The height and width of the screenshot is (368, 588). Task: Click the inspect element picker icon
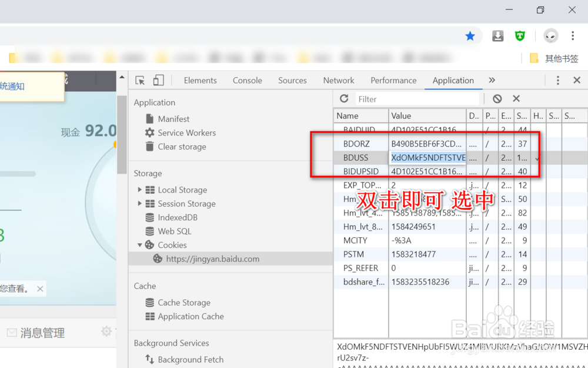click(140, 80)
